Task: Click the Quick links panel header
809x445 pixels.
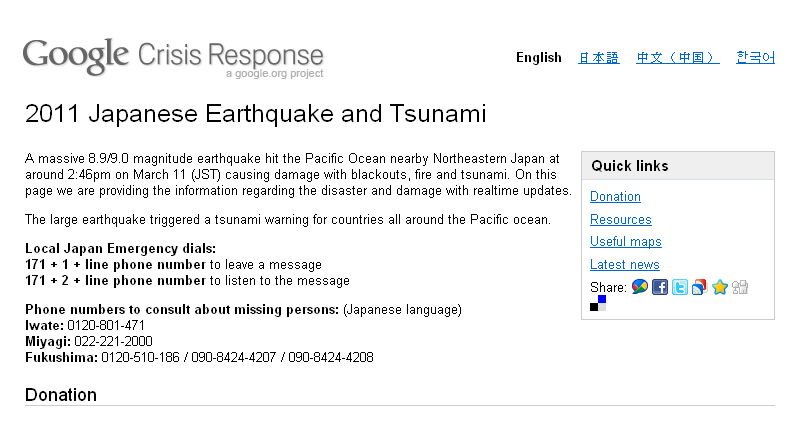Action: coord(678,166)
